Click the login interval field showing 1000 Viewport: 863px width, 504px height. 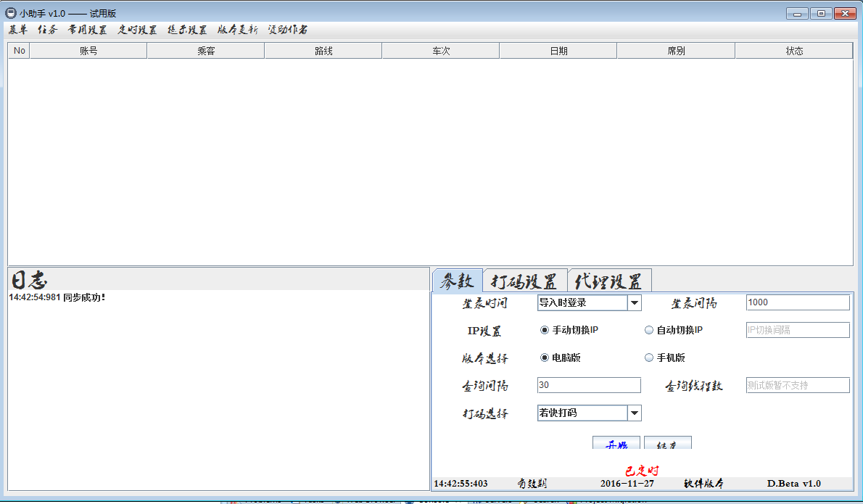[797, 302]
